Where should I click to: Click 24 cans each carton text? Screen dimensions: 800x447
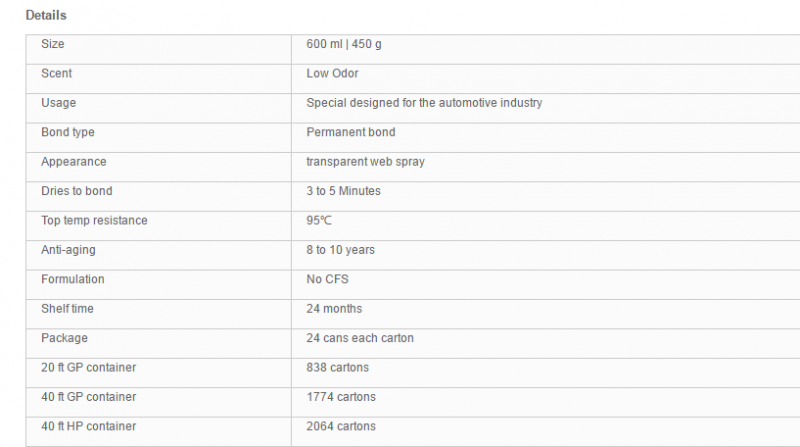tap(360, 338)
